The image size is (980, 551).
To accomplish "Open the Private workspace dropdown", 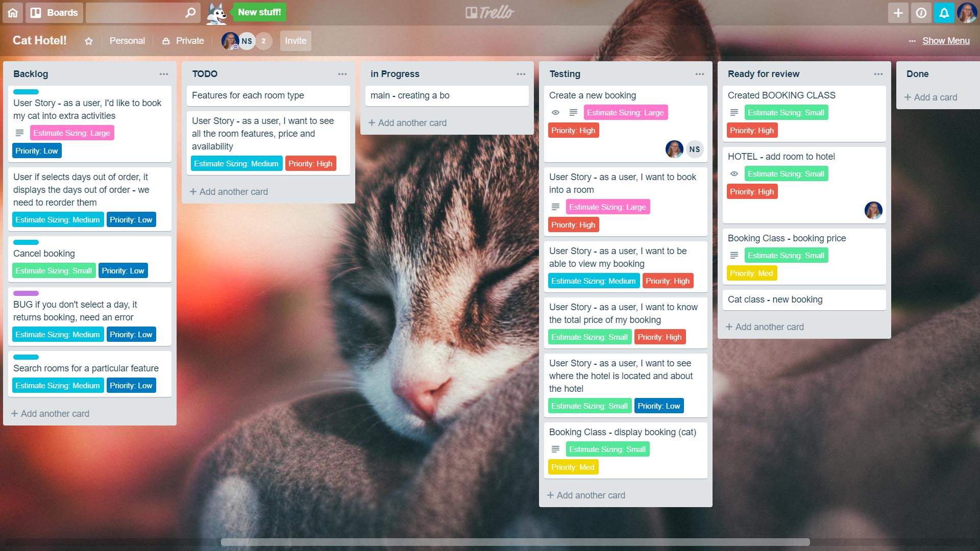I will [x=184, y=41].
